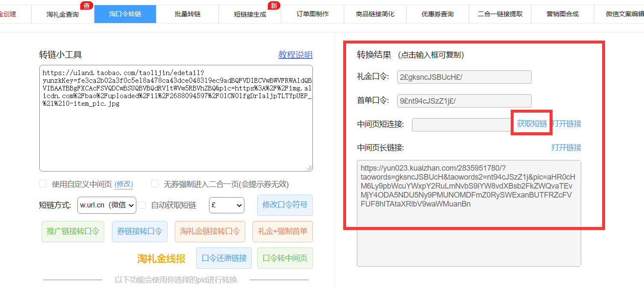644x288 pixels.
Task: Click the (修改) link for custom page
Action: 124,184
